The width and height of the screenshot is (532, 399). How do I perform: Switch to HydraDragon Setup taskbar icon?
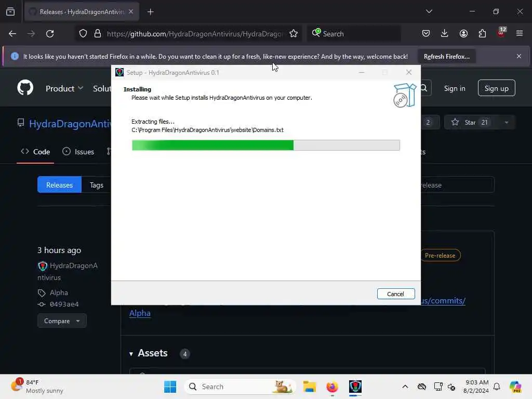pos(355,387)
